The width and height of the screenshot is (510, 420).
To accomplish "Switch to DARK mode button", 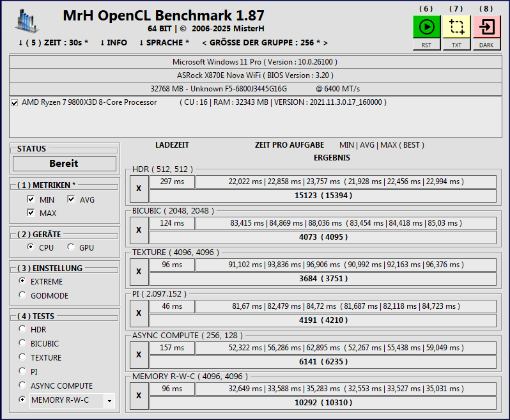I will pyautogui.click(x=486, y=45).
